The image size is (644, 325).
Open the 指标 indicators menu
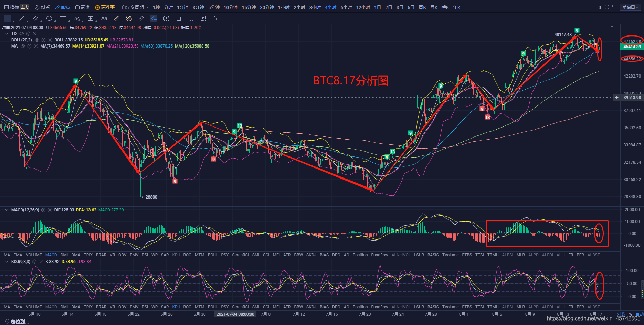point(12,7)
